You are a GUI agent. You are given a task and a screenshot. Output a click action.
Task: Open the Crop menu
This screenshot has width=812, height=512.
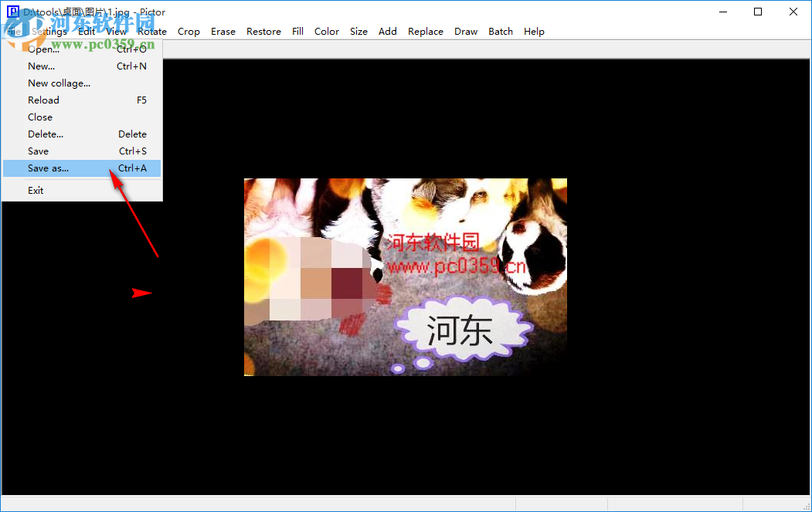189,31
